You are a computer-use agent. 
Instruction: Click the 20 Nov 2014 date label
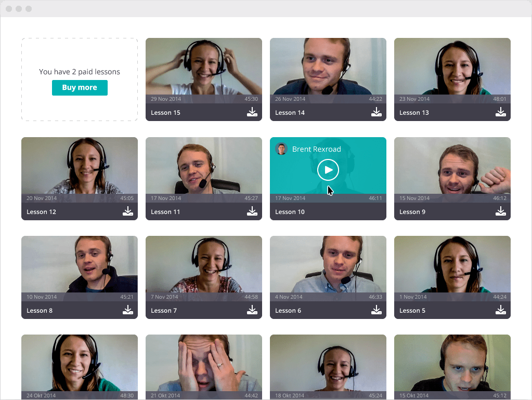(42, 198)
